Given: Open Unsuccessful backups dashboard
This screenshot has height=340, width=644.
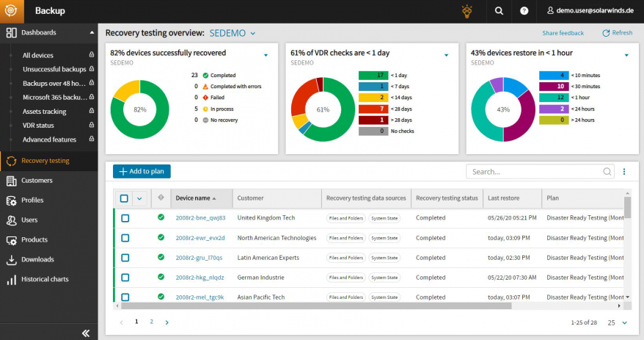Looking at the screenshot, I should coord(54,69).
